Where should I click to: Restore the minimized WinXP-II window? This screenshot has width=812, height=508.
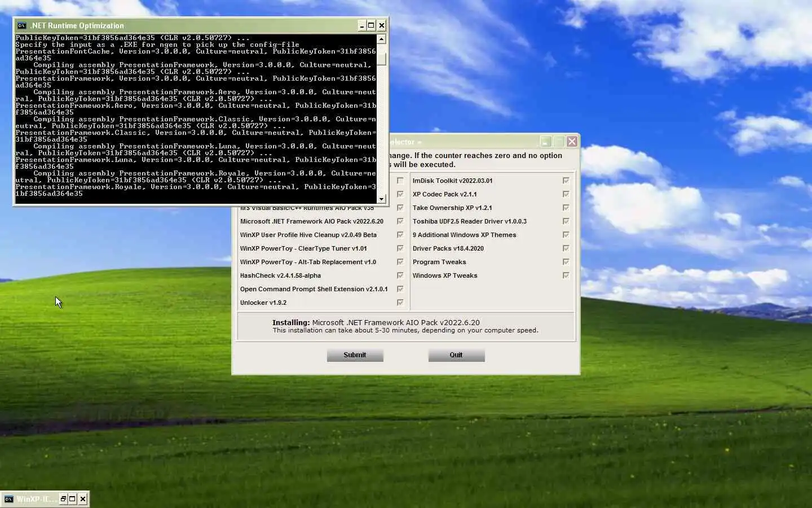[x=63, y=499]
